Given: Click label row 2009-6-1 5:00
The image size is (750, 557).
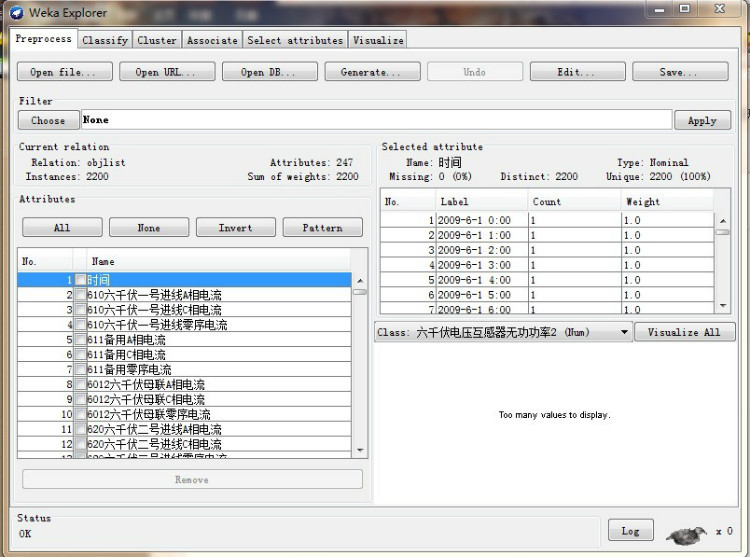Looking at the screenshot, I should (547, 295).
